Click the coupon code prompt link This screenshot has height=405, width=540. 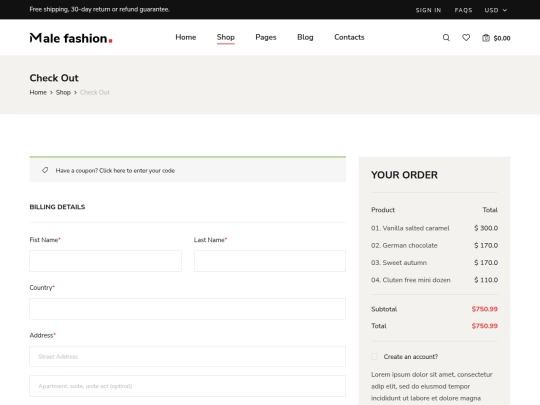click(115, 170)
